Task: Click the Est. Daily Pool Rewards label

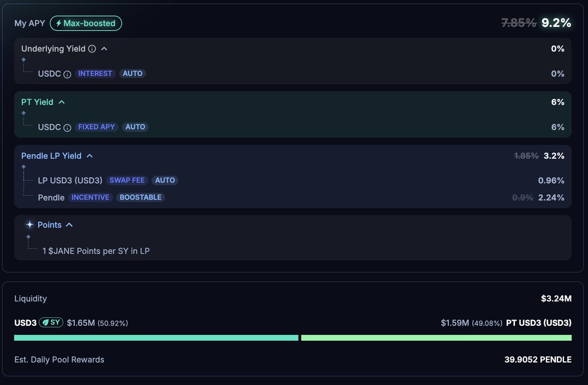Action: (x=59, y=360)
